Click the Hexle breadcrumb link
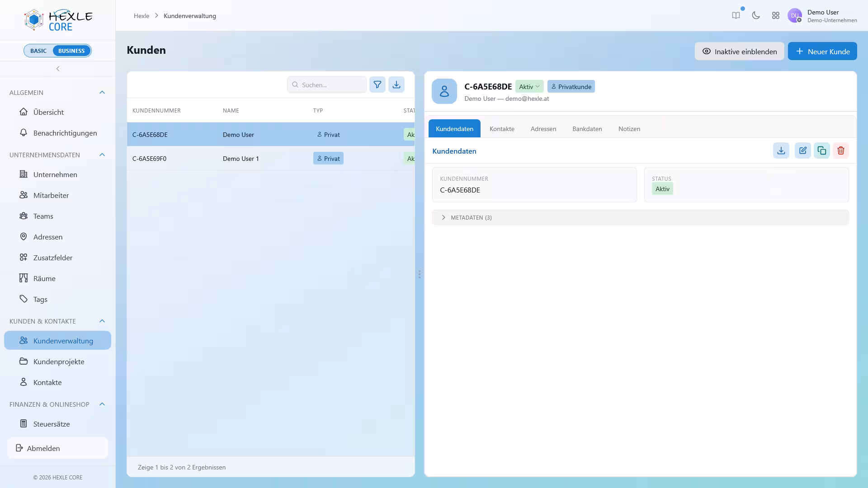The width and height of the screenshot is (868, 488). coord(142,16)
